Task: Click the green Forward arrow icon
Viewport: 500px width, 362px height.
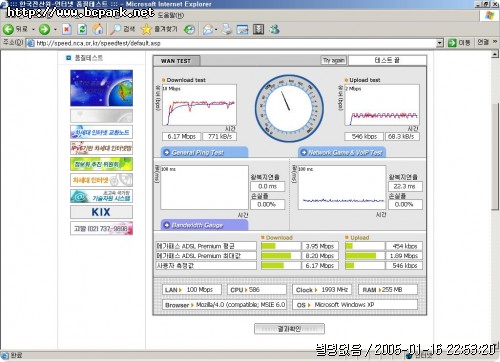Action: (x=44, y=29)
